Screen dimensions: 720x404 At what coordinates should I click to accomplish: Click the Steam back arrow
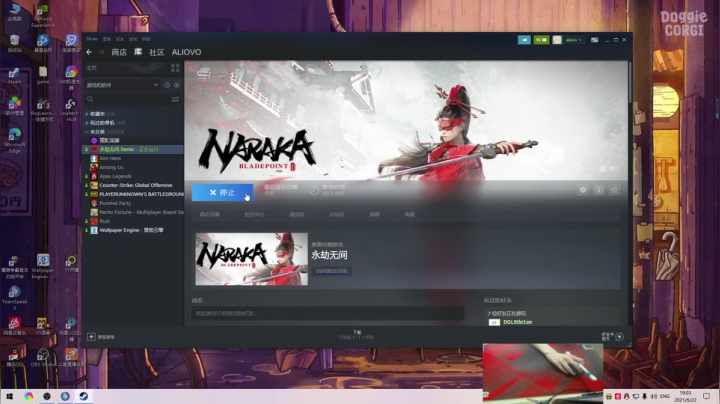(89, 52)
